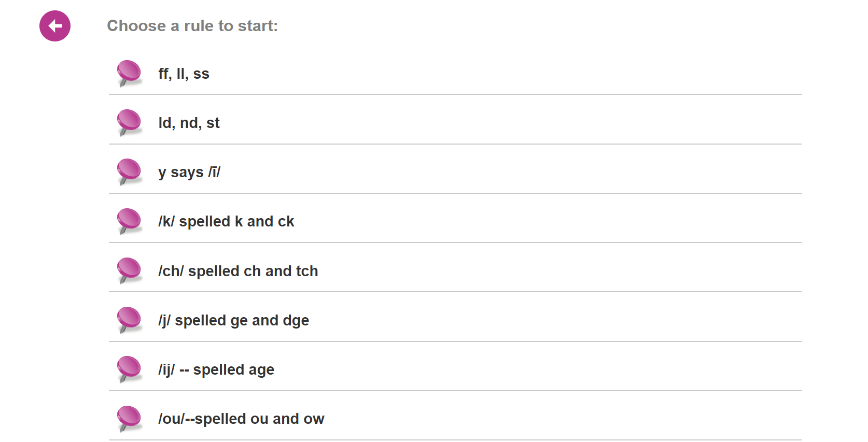Image resolution: width=868 pixels, height=442 pixels.
Task: Click empty row area right of ff, ll, ss
Action: [x=519, y=74]
